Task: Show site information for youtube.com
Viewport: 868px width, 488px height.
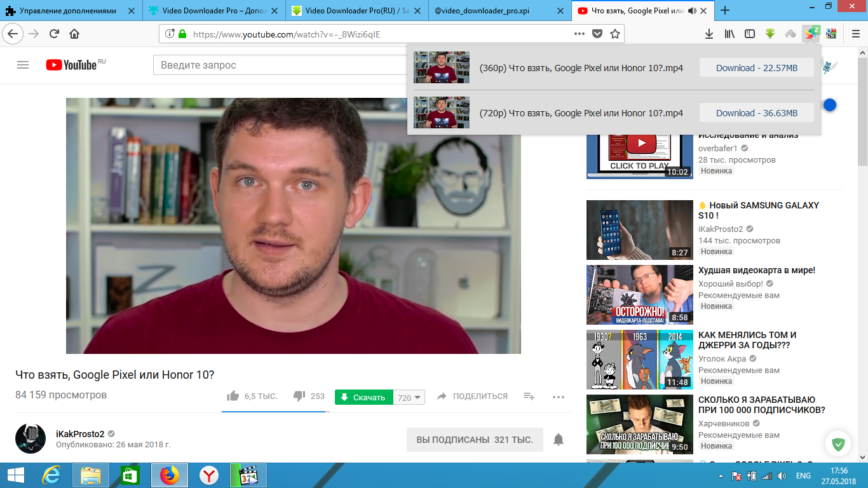Action: 170,34
